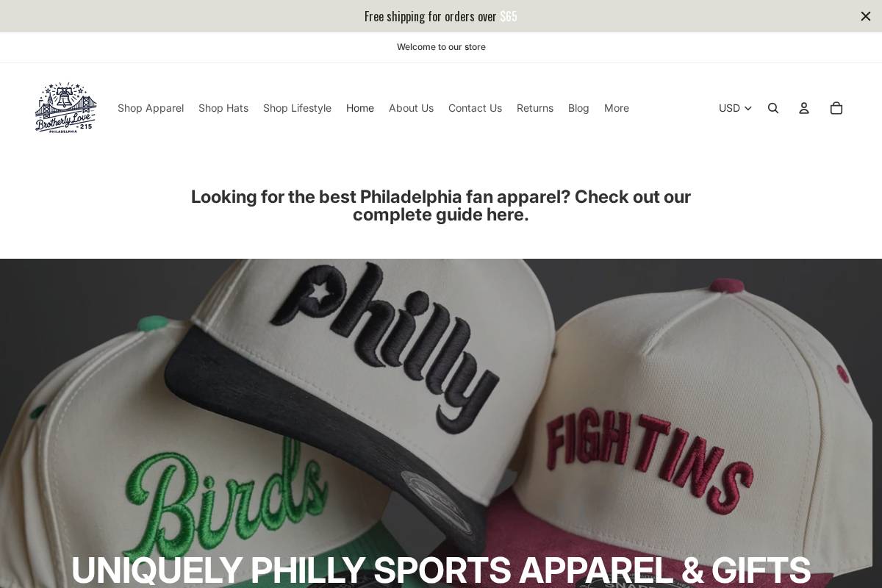Open the Shop Lifestyle menu
The height and width of the screenshot is (588, 882).
coord(297,108)
